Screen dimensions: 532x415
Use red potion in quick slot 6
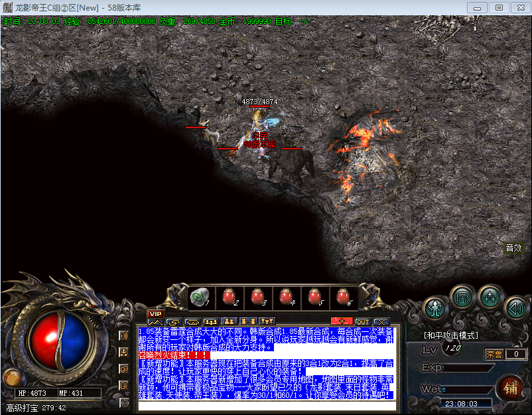tap(342, 297)
